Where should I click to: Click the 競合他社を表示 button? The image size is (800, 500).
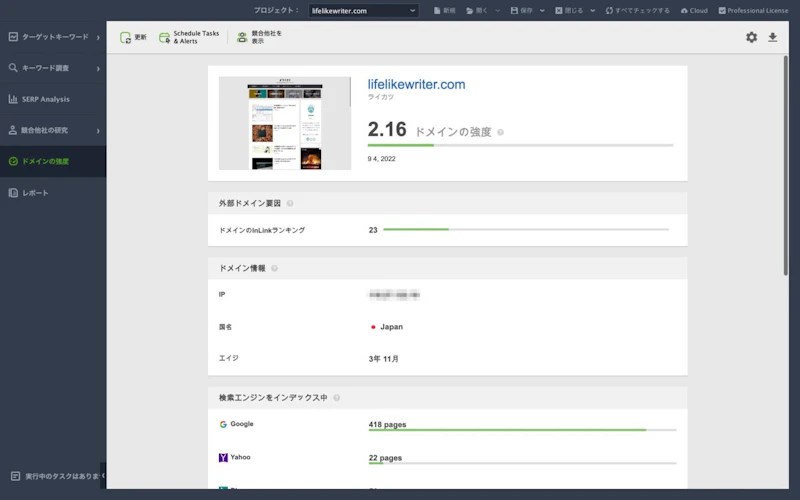[259, 37]
